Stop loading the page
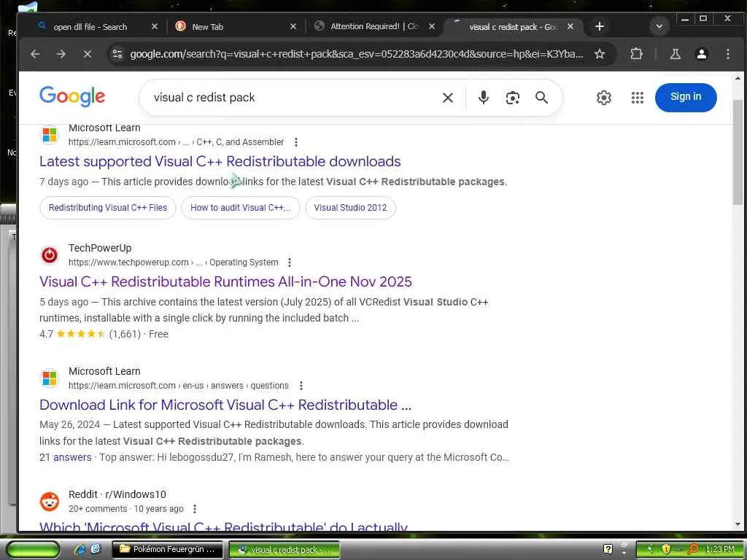747x560 pixels. pos(88,54)
